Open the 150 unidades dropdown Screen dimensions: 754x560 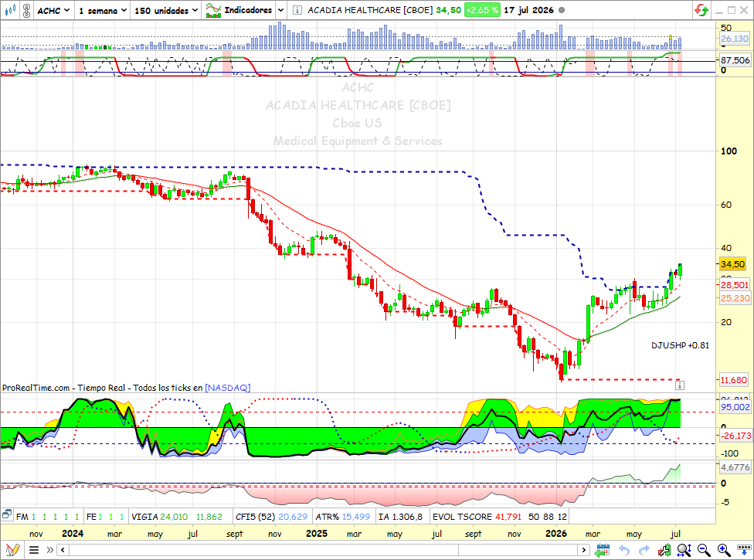point(166,10)
